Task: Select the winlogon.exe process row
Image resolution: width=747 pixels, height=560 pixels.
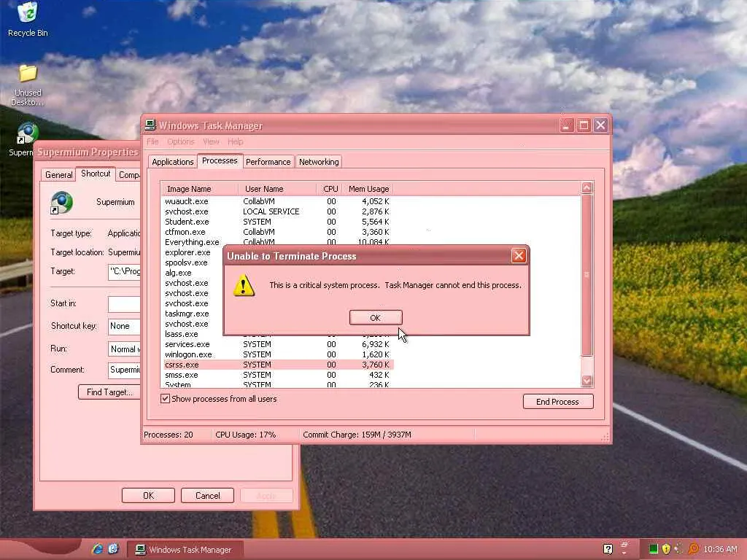Action: click(278, 355)
